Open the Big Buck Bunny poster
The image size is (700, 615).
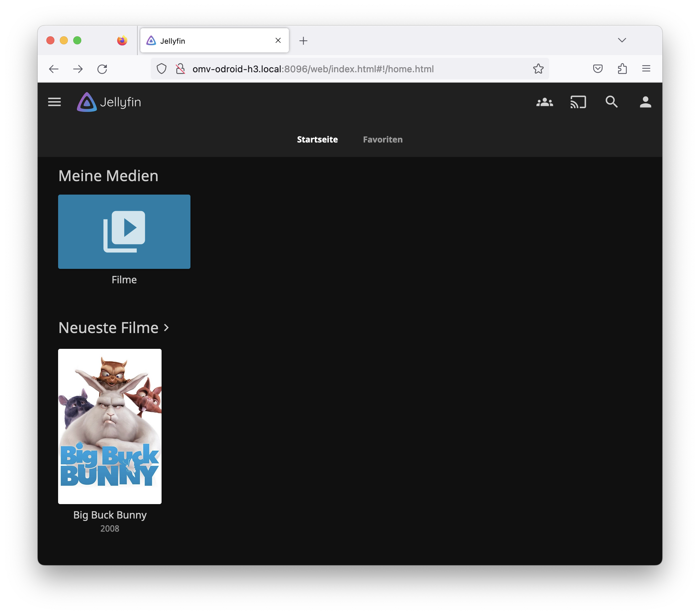point(110,426)
